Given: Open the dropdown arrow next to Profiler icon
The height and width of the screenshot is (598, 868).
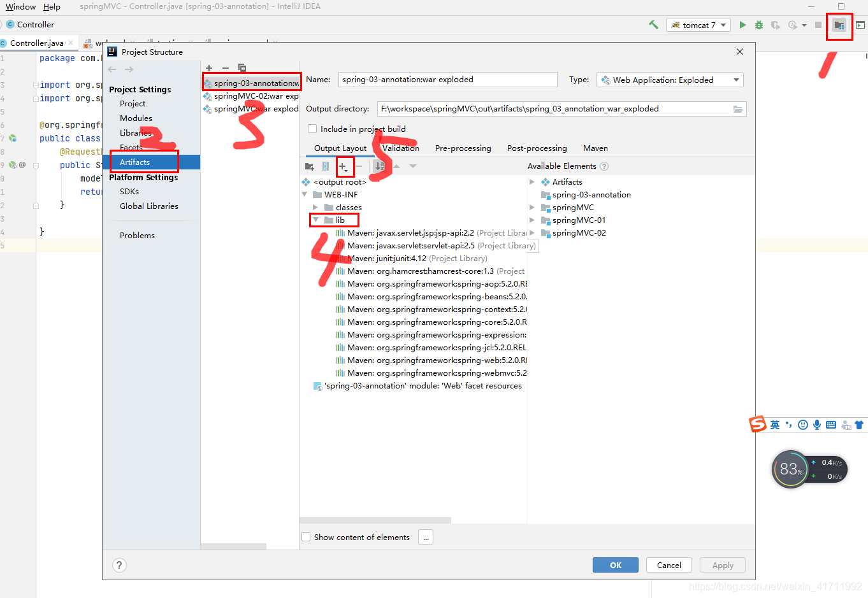Looking at the screenshot, I should click(804, 25).
